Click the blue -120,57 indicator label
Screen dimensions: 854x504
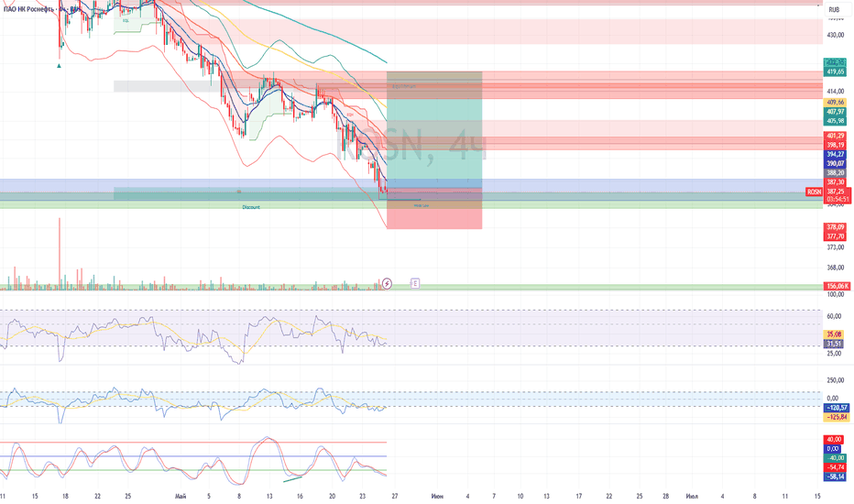click(x=838, y=408)
